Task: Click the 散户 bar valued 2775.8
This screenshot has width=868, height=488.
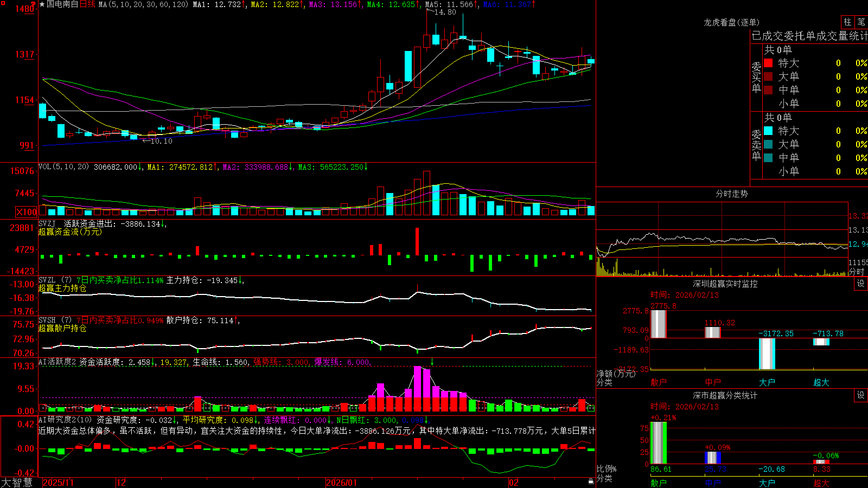Action: tap(658, 324)
